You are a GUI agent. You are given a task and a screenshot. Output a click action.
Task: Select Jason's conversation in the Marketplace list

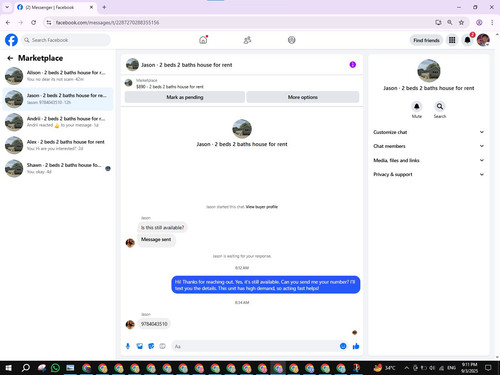click(58, 99)
